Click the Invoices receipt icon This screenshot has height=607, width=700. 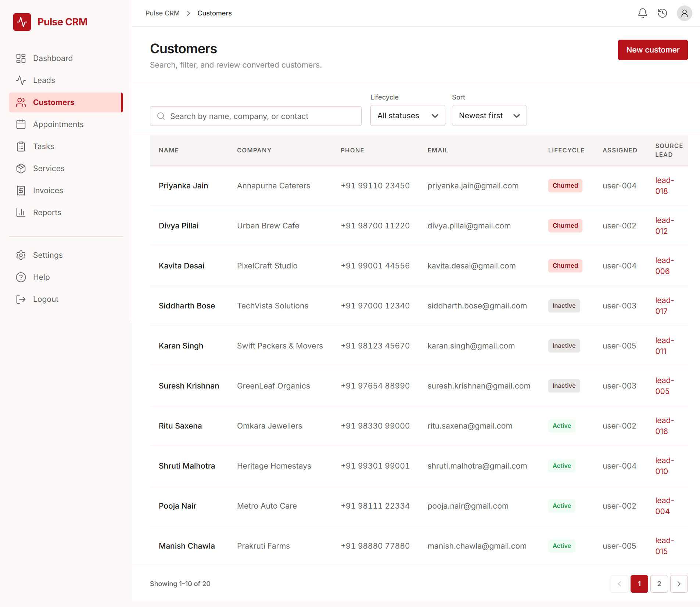21,191
